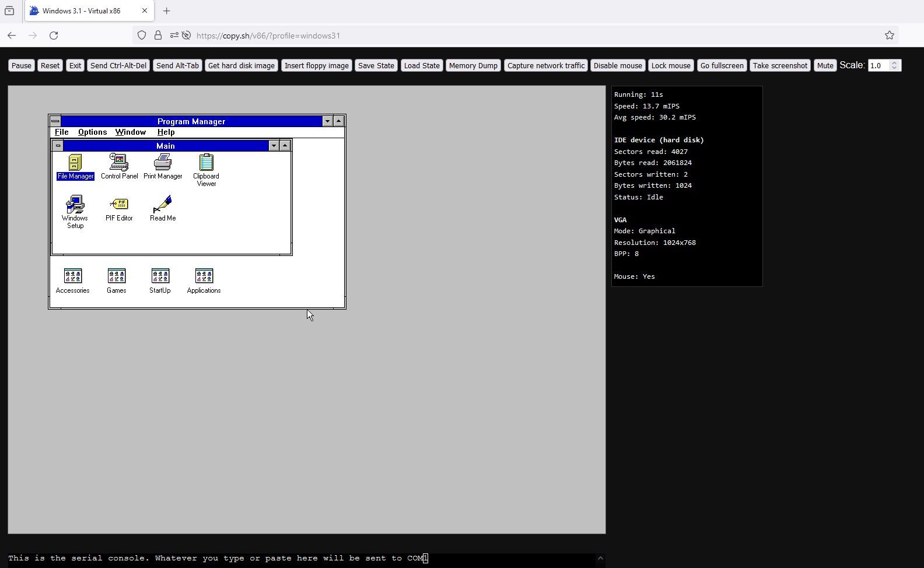
Task: Select the Windows Setup icon
Action: point(75,212)
